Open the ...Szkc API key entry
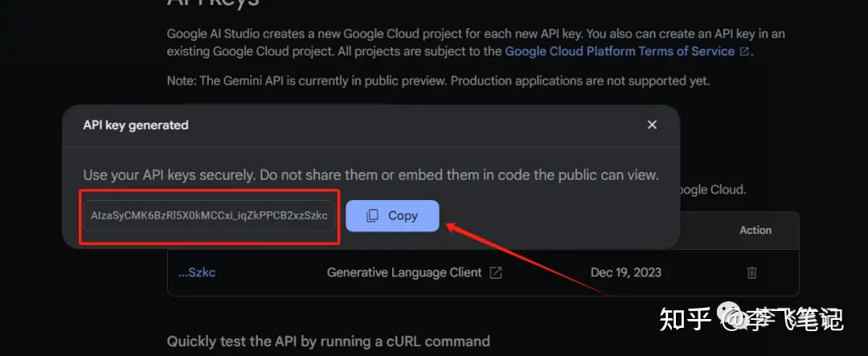Screen dimensions: 868x356 coord(197,272)
